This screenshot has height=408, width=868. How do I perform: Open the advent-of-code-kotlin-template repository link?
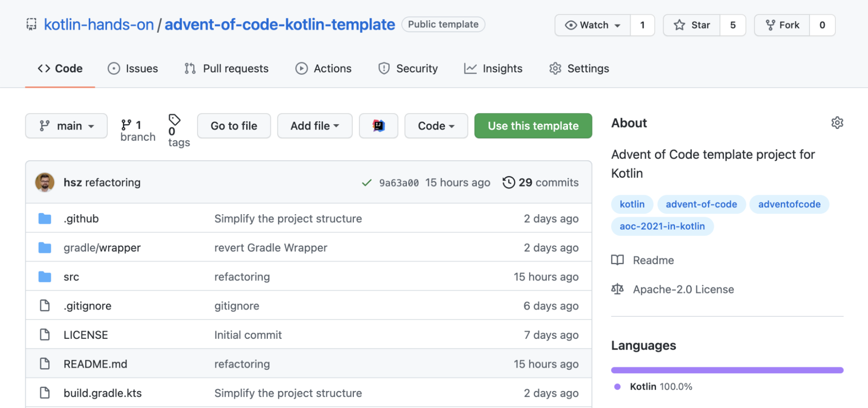click(280, 25)
